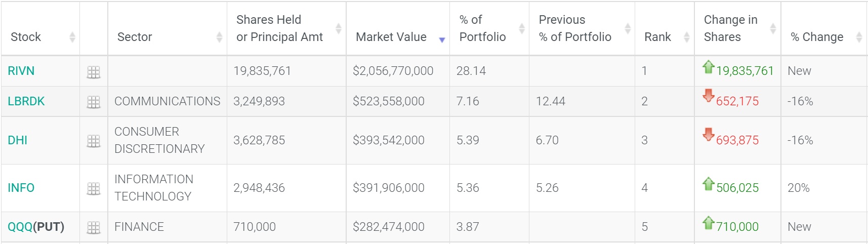Click the red down arrow for LBRDK
Screen dimensions: 868x244
[x=709, y=95]
